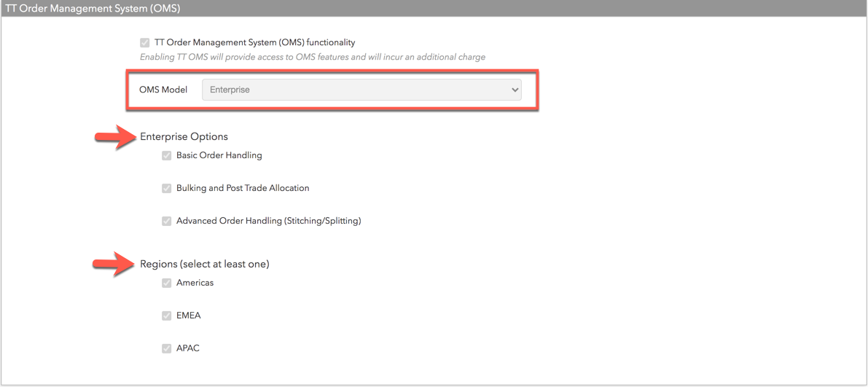The height and width of the screenshot is (387, 868).
Task: Click the Americas label text
Action: (x=195, y=283)
